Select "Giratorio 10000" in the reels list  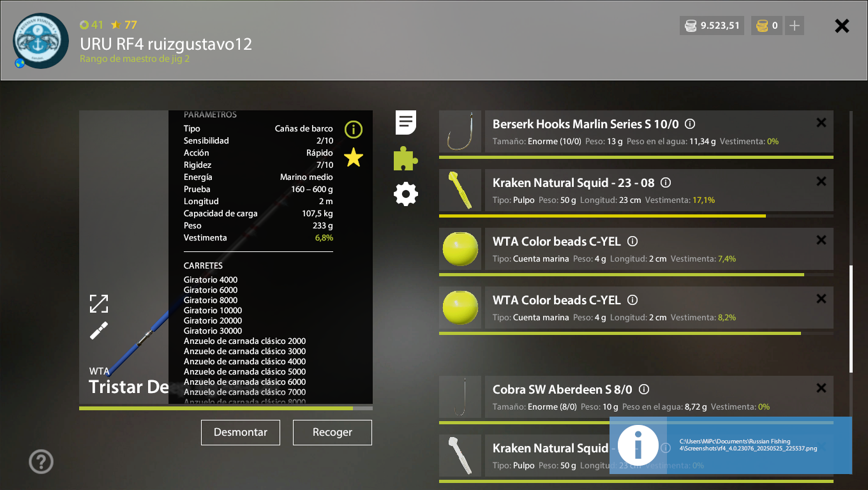[213, 310]
